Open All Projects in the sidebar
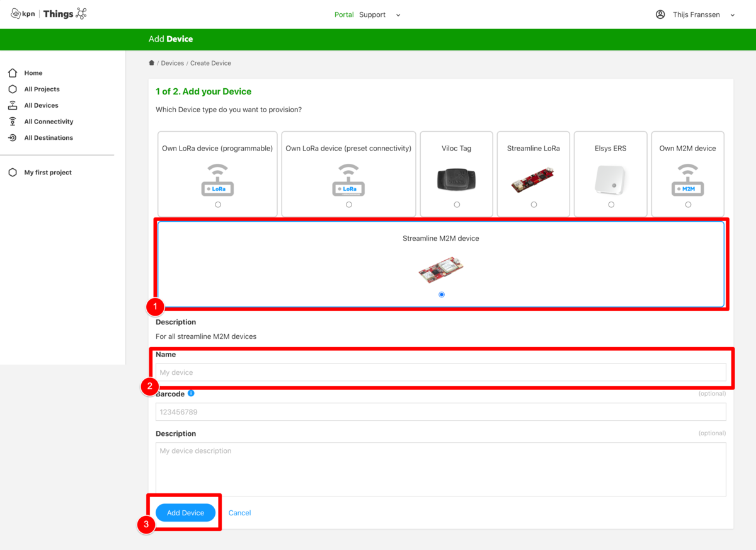This screenshot has height=550, width=756. tap(42, 89)
